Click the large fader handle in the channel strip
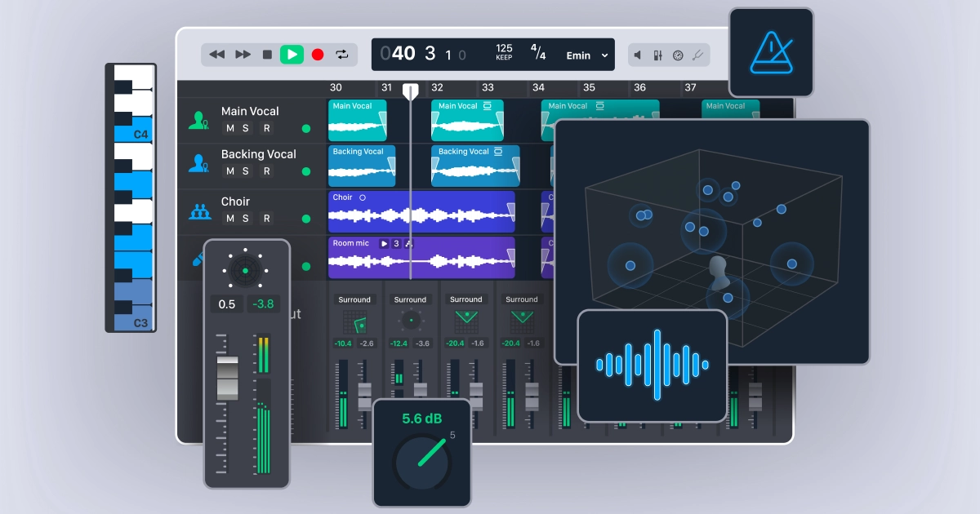Image resolution: width=980 pixels, height=514 pixels. (x=228, y=378)
